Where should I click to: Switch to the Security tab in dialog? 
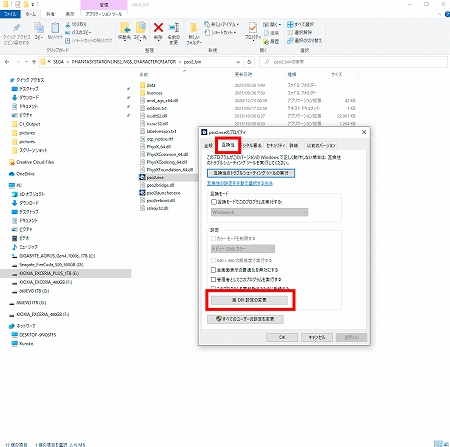[275, 146]
